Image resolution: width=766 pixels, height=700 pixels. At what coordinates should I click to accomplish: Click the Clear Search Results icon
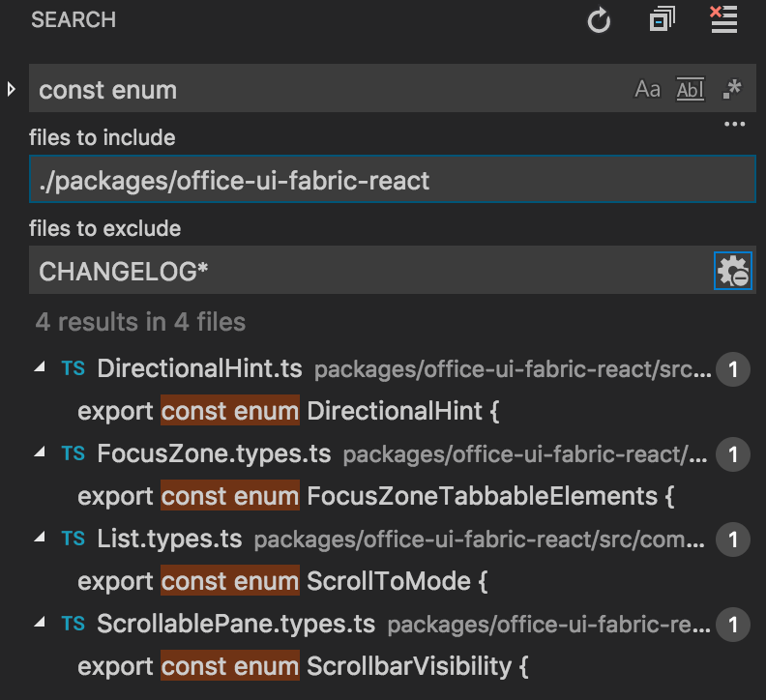coord(723,19)
